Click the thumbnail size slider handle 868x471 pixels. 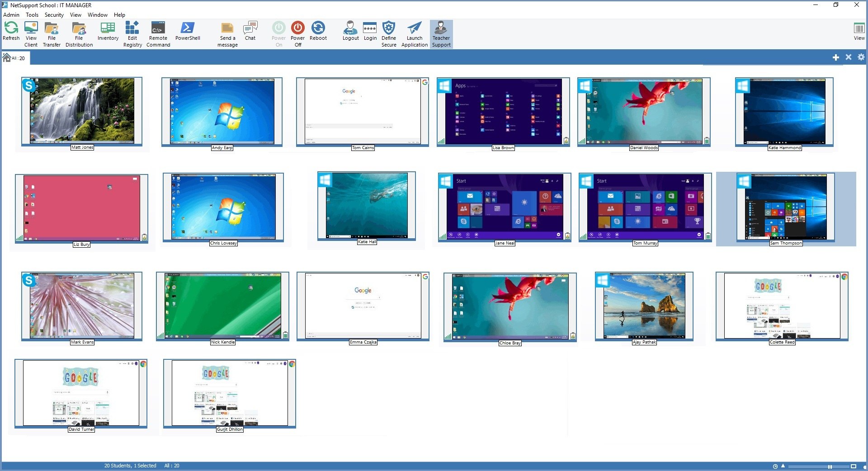tap(830, 466)
